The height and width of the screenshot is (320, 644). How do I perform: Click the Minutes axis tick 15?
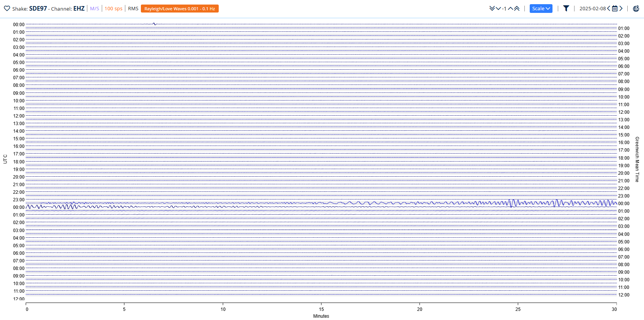pos(321,309)
